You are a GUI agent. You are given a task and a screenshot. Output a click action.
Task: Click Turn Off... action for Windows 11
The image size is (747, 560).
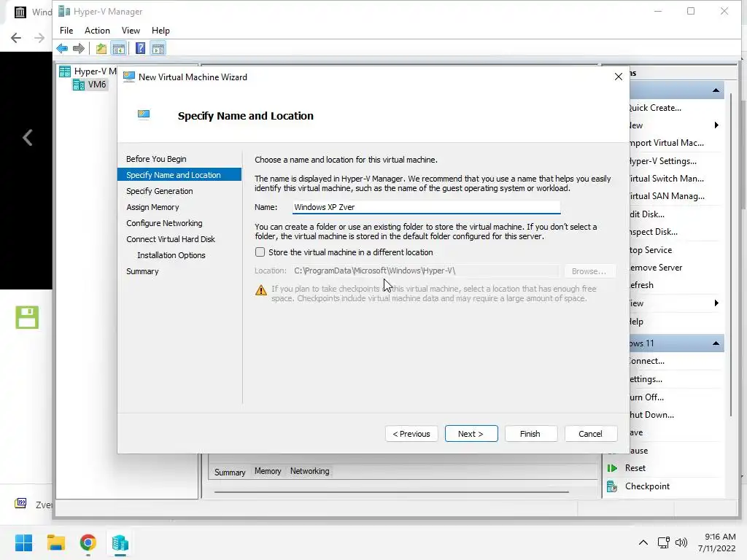[646, 397]
